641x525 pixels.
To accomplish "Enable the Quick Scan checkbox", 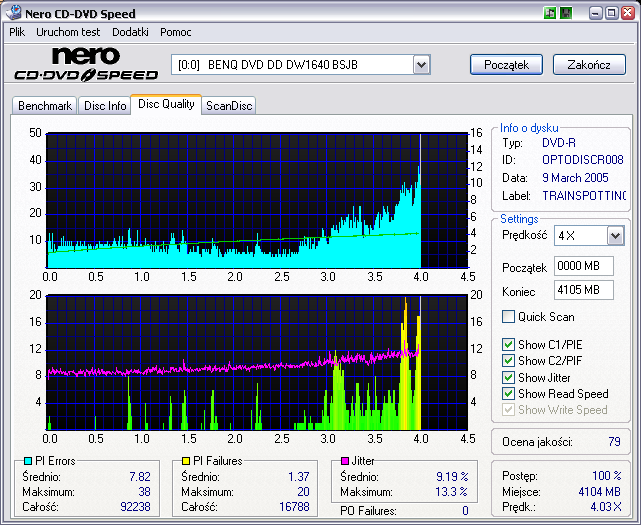I will point(508,316).
